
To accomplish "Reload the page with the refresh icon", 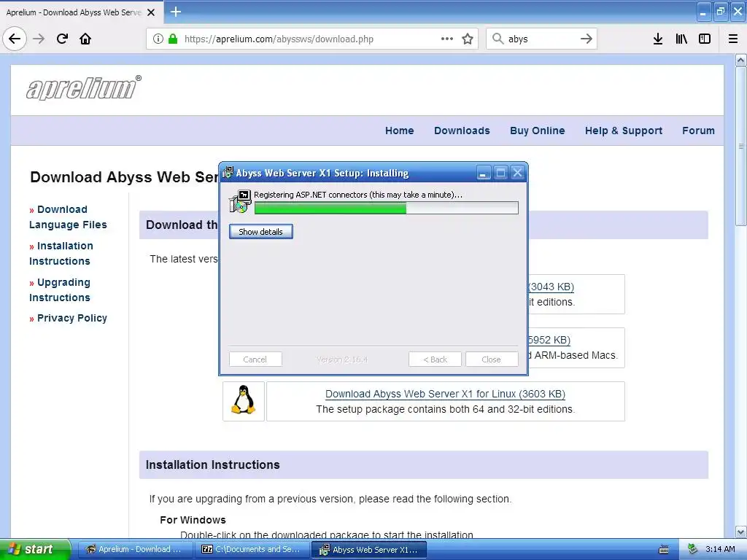I will 62,39.
